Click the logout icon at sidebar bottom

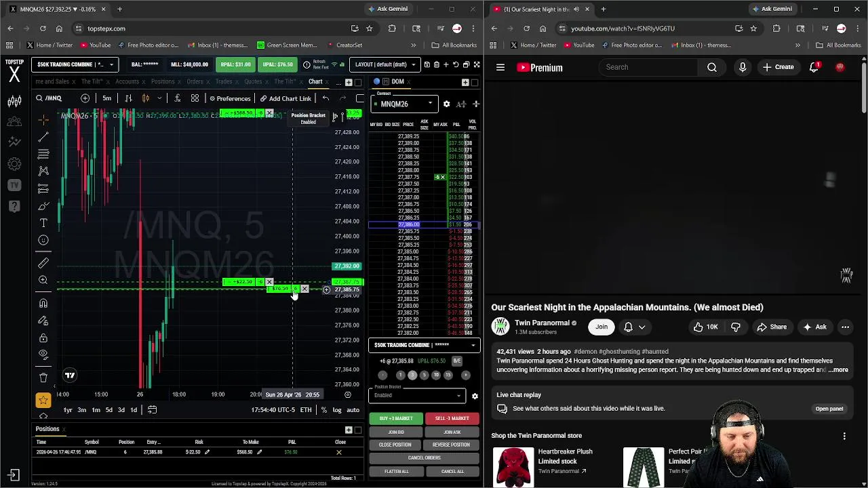pyautogui.click(x=14, y=475)
